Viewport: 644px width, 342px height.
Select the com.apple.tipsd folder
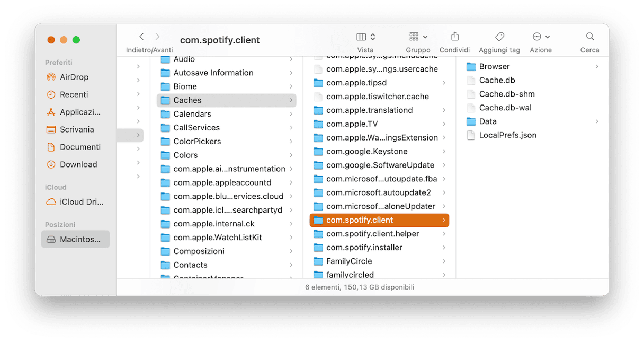(x=379, y=83)
